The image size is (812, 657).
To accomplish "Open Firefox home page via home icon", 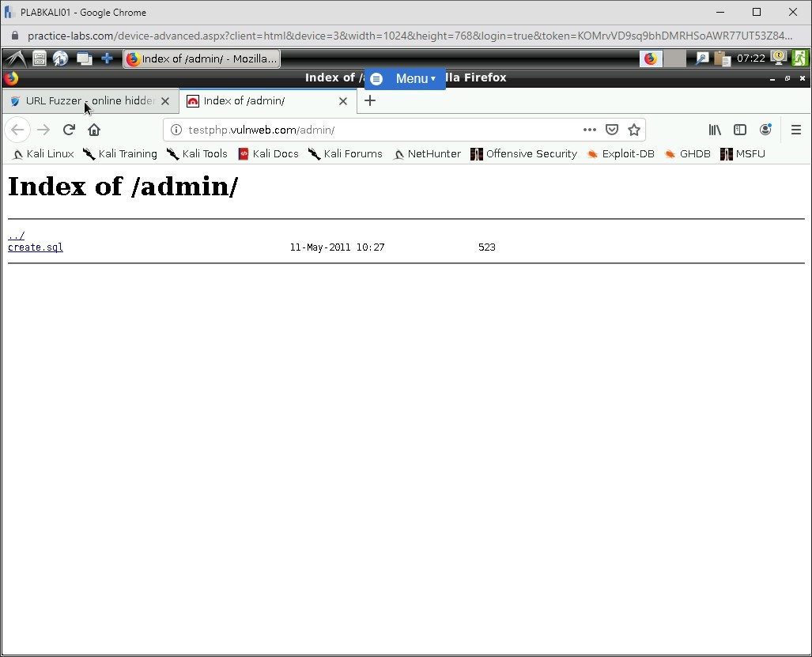I will 94,130.
